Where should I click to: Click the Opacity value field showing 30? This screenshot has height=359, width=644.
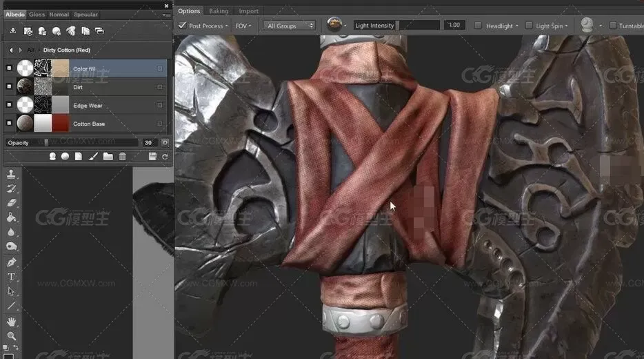click(x=149, y=143)
